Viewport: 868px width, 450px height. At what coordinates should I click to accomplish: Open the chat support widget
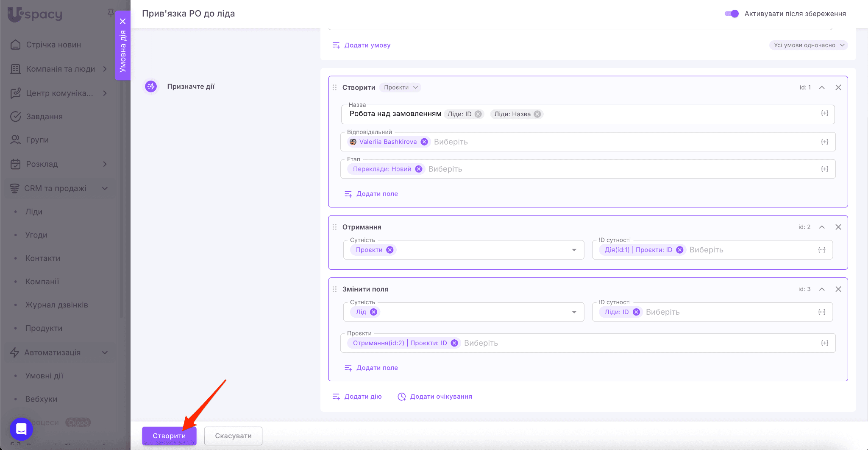point(21,429)
